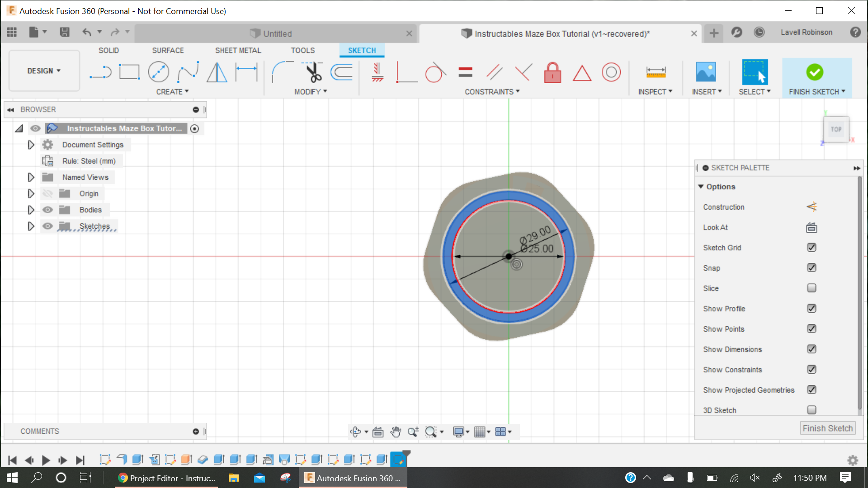
Task: Select the Line sketch tool
Action: coord(100,72)
